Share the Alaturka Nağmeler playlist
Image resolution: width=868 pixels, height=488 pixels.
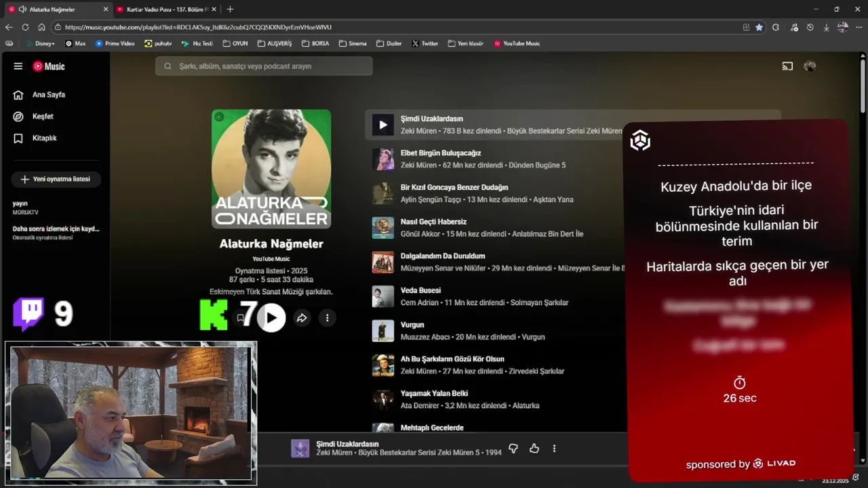(x=302, y=318)
